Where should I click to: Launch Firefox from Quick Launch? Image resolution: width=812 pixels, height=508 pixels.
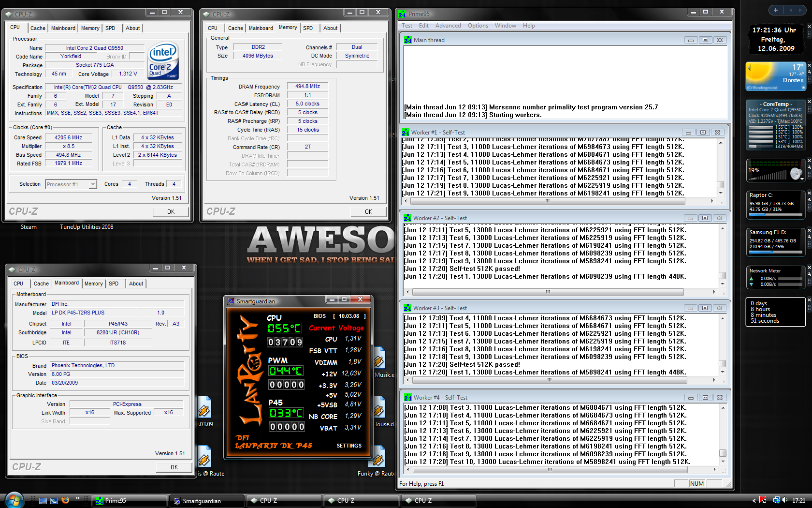65,500
